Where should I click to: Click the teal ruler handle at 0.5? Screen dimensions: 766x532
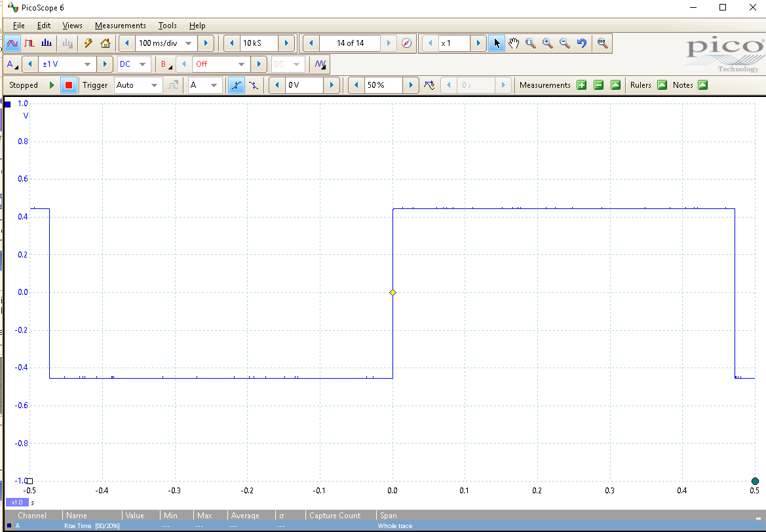(755, 481)
